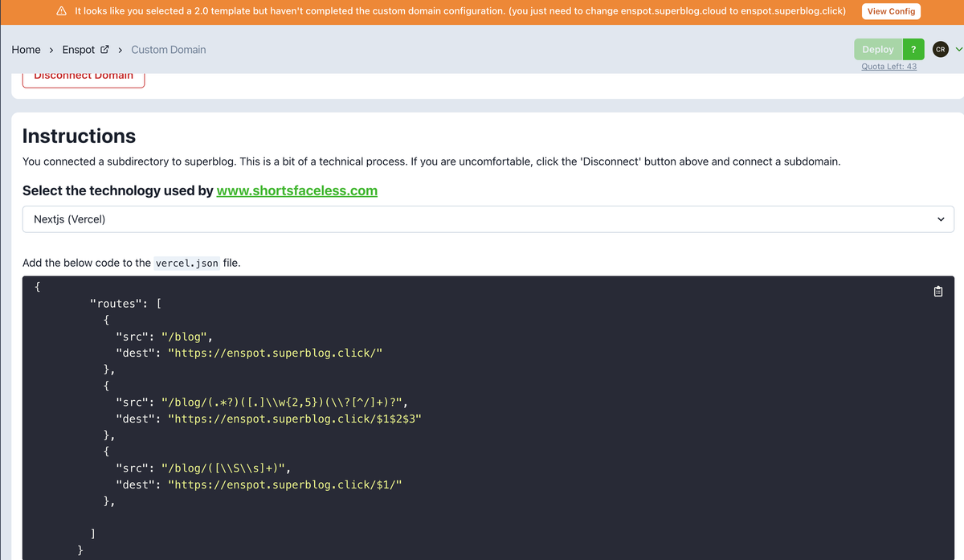Click the Disconnect Domain button
964x560 pixels.
[x=83, y=75]
